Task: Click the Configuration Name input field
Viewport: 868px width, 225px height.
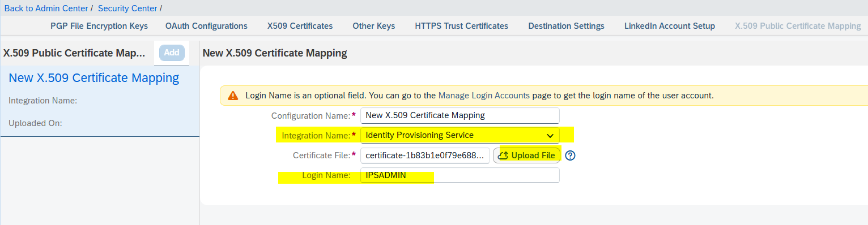Action: 460,115
